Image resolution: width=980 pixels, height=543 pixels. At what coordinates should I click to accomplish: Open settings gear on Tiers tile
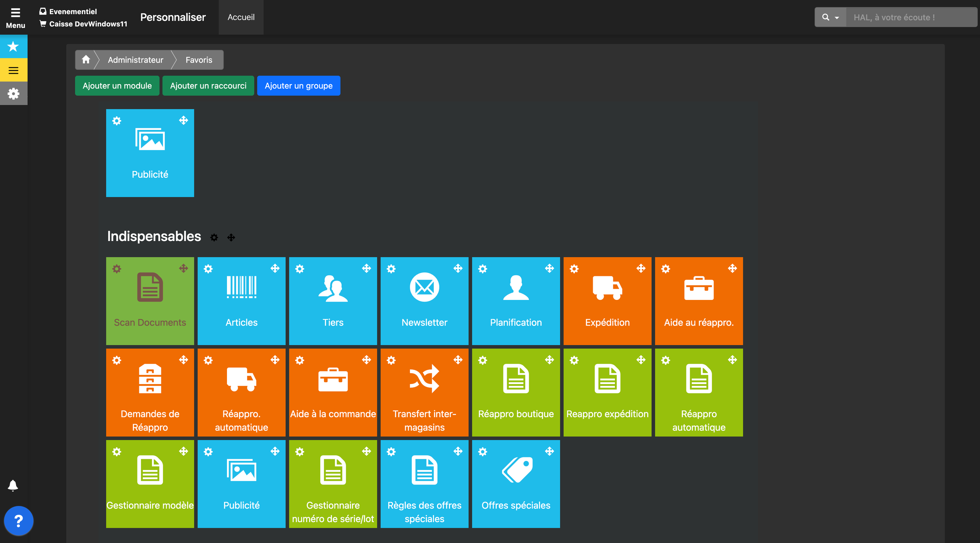coord(300,268)
